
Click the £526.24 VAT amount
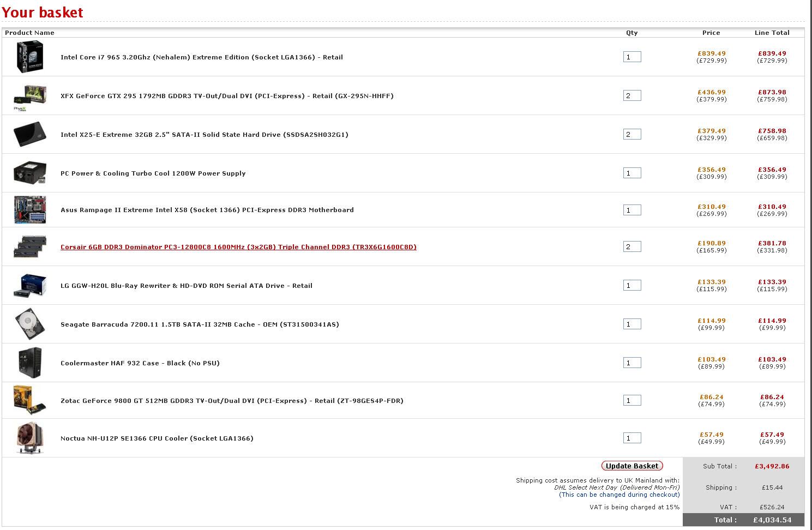point(772,507)
